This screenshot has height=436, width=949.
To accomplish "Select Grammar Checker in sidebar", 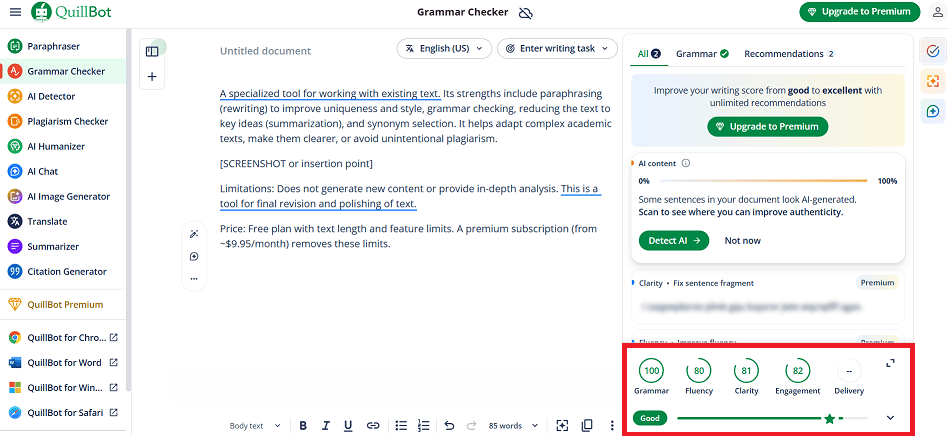I will pyautogui.click(x=63, y=71).
